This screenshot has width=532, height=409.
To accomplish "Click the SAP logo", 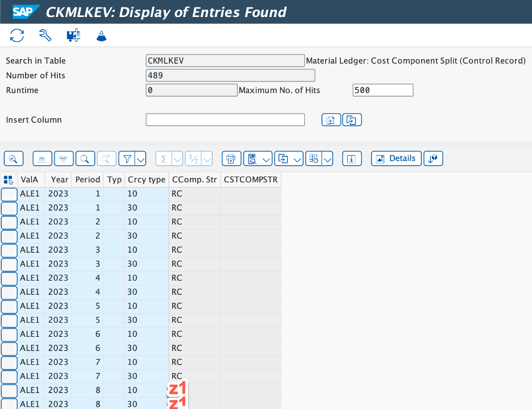I will (x=26, y=11).
